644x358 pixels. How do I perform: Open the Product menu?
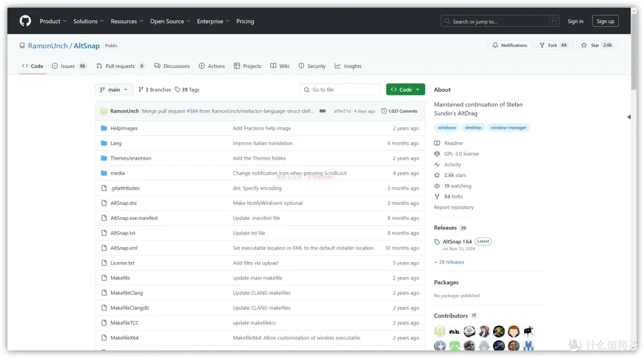coord(53,21)
